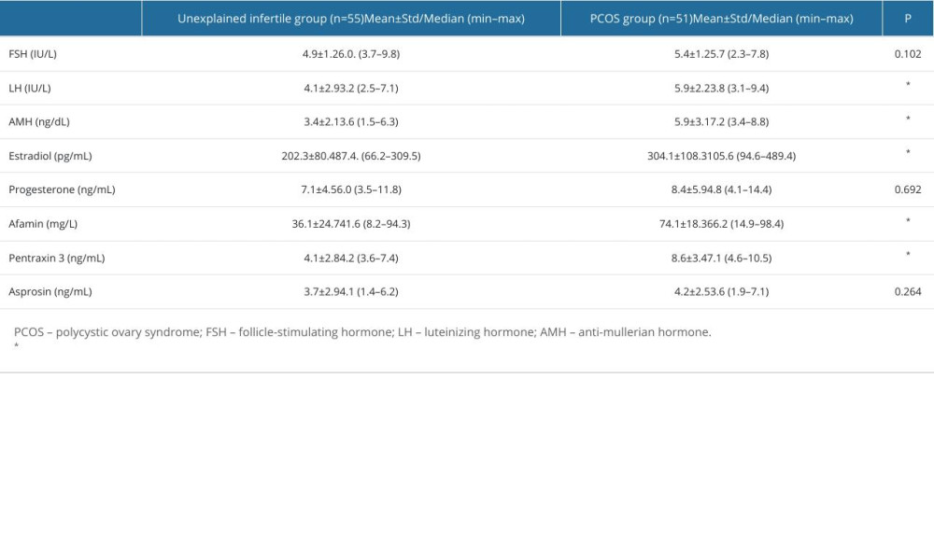Screen dimensions: 934x560
Task: Click the LH value 4.1±2.93.2 (2.5–7.1)
Action: tap(351, 88)
